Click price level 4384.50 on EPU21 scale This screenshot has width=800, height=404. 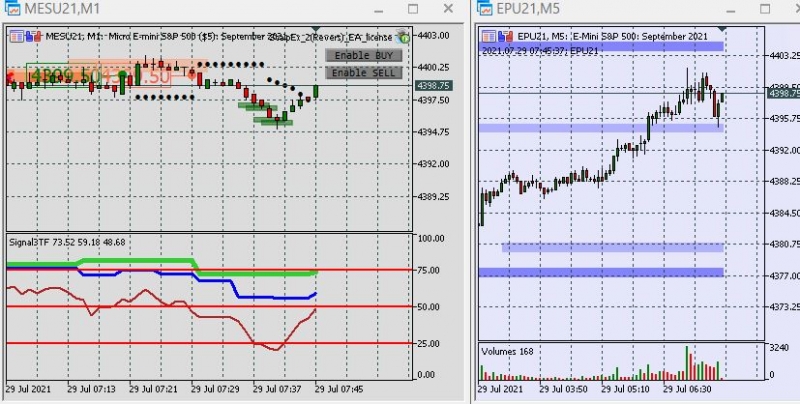pos(784,213)
